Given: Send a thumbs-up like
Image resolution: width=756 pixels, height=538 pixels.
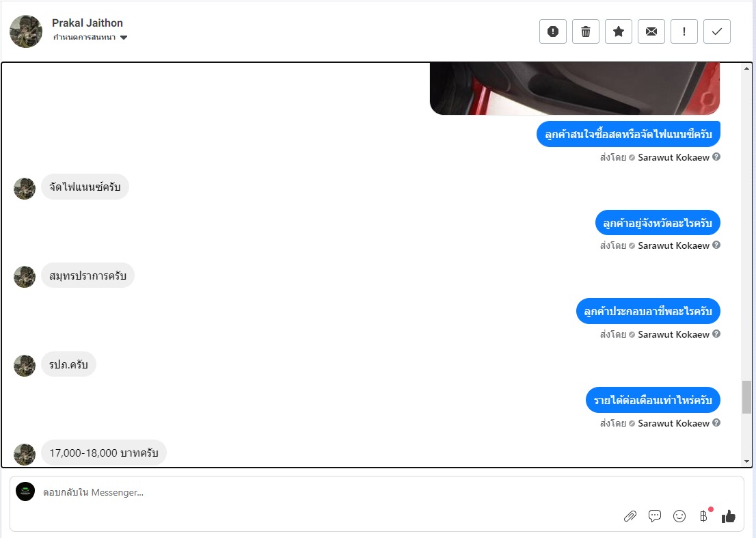Looking at the screenshot, I should pos(729,516).
